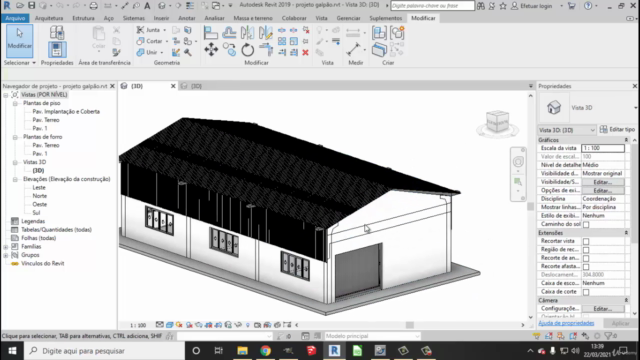Open Vista 3D: {3D} instance dropdown
The width and height of the screenshot is (640, 360).
click(567, 130)
